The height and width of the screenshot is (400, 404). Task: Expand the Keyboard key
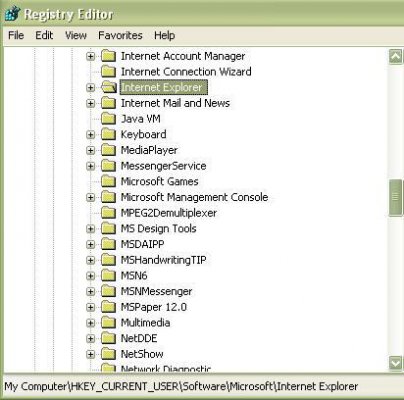click(x=90, y=134)
